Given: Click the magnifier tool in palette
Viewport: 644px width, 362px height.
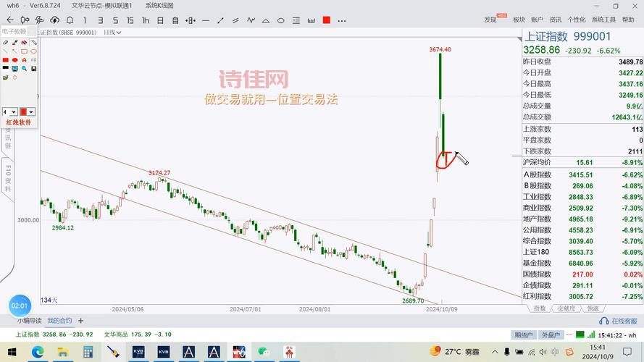Looking at the screenshot, I should pyautogui.click(x=24, y=69).
